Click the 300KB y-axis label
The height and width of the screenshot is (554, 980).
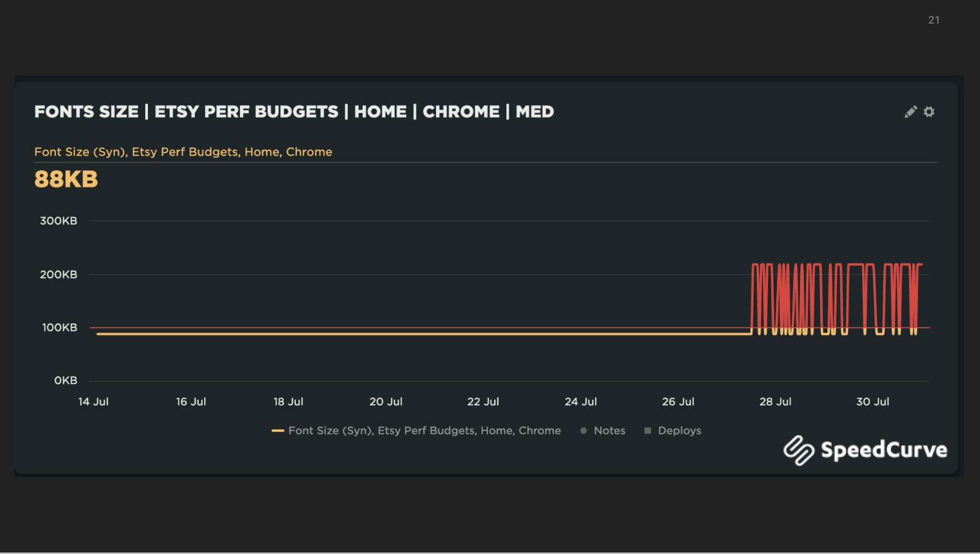pos(59,221)
